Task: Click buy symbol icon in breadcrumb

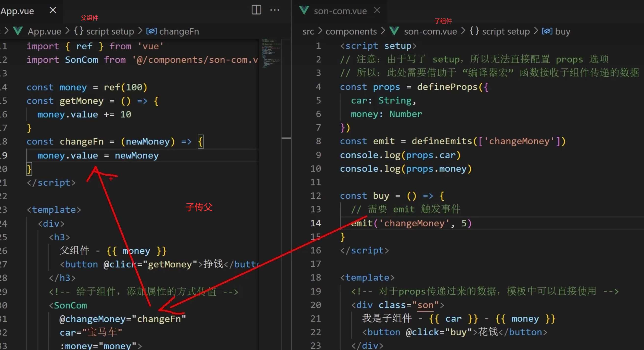Action: [x=547, y=31]
